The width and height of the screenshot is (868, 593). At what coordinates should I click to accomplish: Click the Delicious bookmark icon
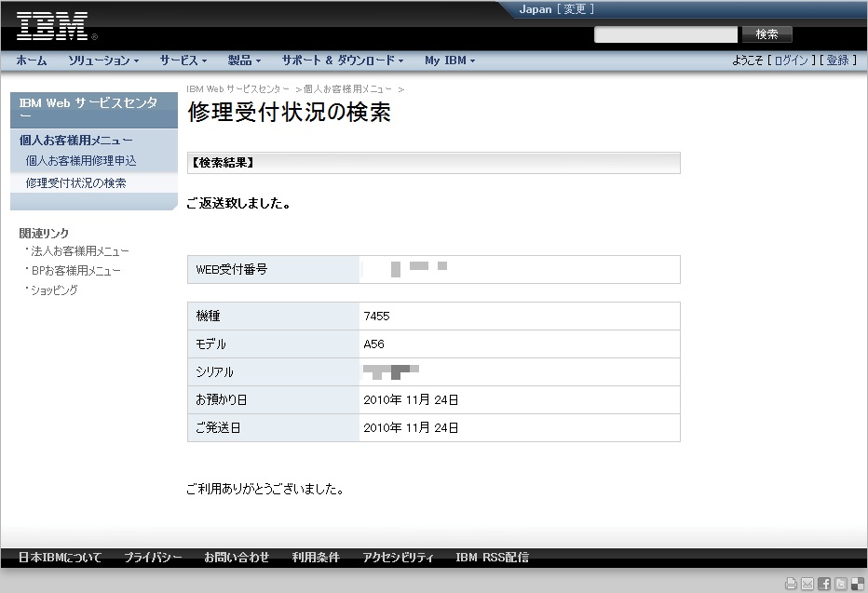click(x=858, y=583)
